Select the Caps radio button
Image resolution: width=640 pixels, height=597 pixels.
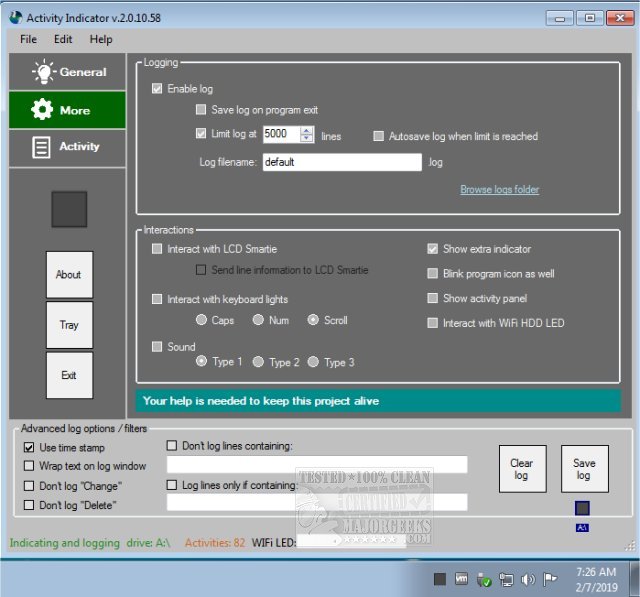click(201, 320)
